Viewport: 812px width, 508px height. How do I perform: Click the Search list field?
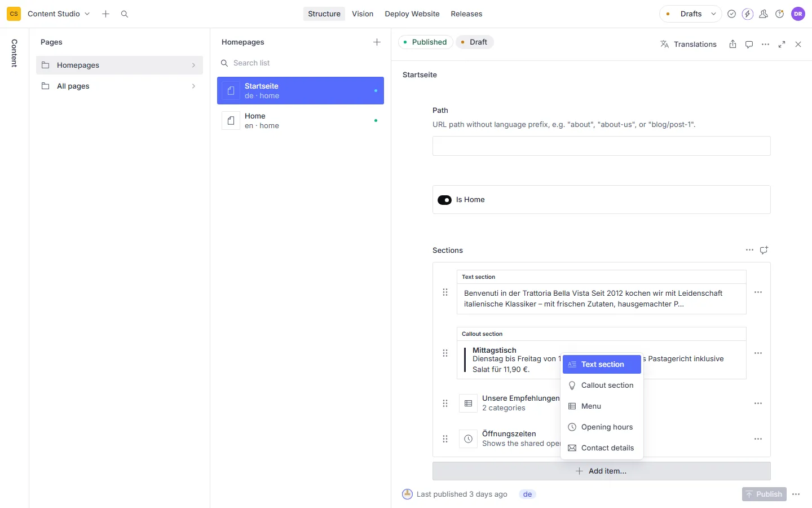(x=301, y=63)
